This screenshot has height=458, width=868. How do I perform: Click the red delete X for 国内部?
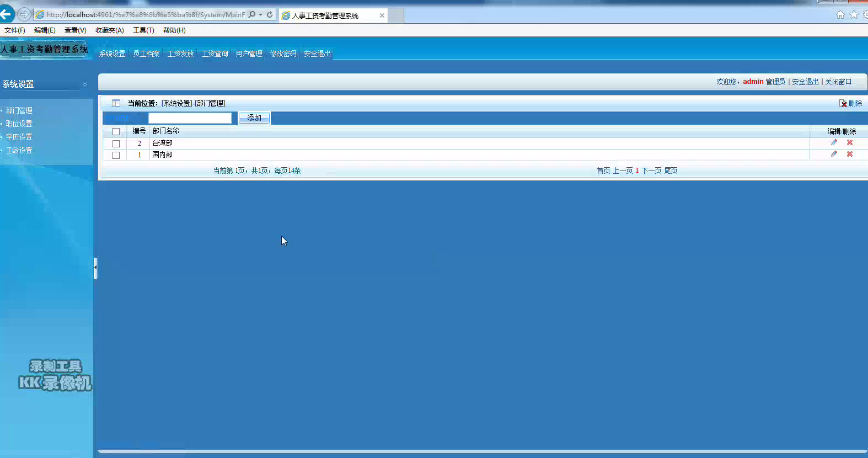[850, 154]
